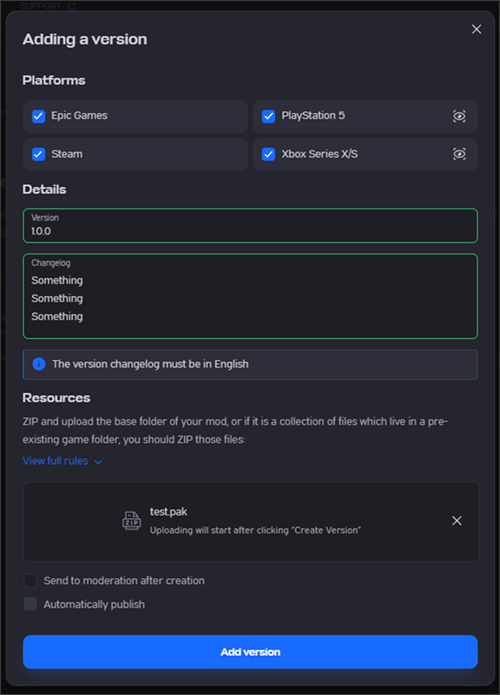Uncheck the Steam platform checkbox
500x695 pixels.
pos(39,154)
